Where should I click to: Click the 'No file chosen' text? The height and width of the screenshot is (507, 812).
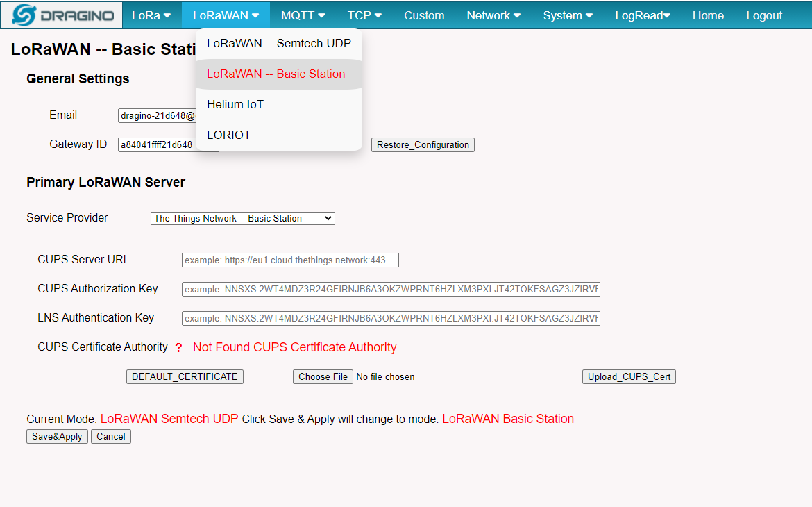[385, 377]
